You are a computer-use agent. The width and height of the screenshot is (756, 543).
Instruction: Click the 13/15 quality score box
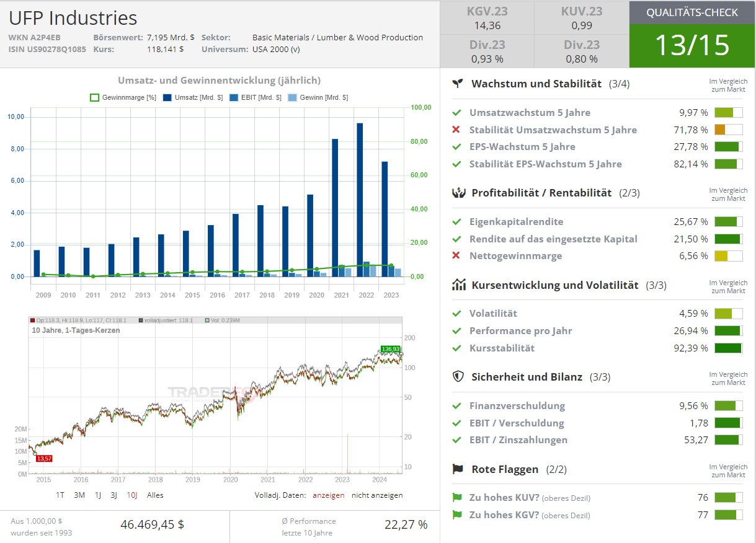[x=692, y=45]
